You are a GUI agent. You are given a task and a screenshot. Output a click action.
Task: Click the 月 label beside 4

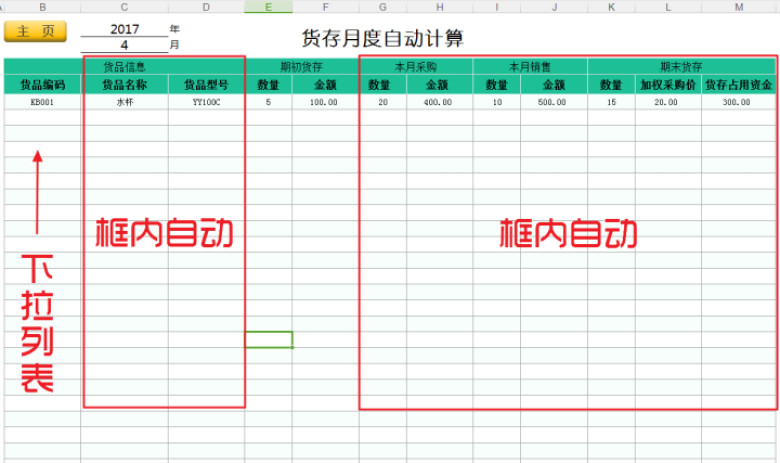click(174, 45)
